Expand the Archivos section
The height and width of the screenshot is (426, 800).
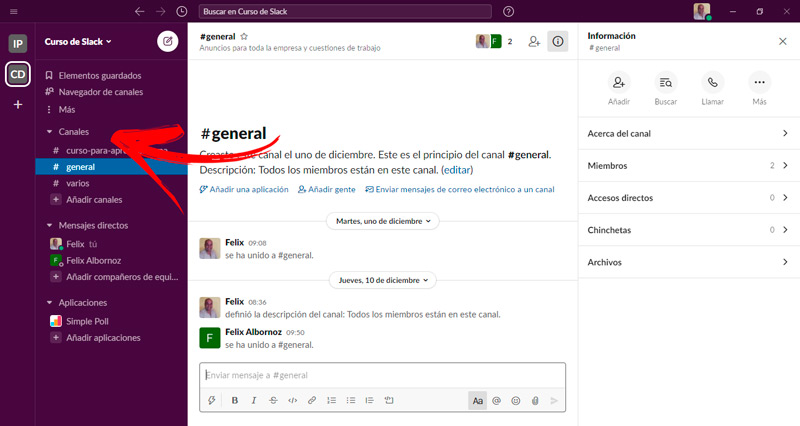(x=689, y=262)
